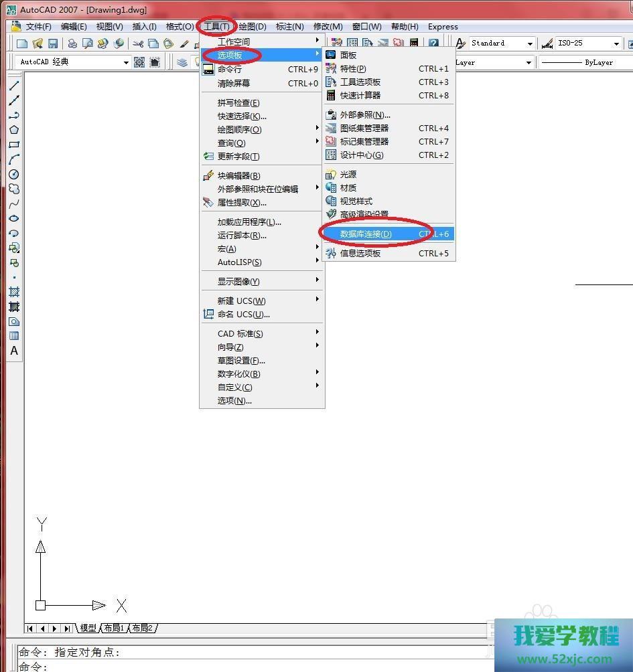633x672 pixels.
Task: Click 选项 at bottom of Tools menu
Action: (234, 400)
